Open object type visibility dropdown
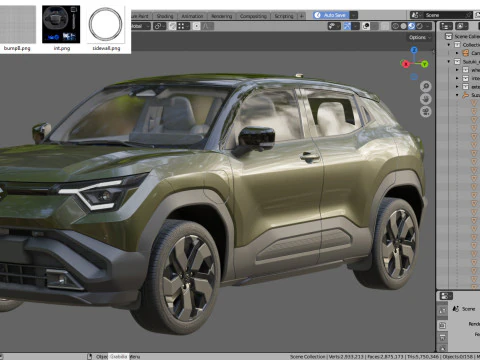 (334, 26)
